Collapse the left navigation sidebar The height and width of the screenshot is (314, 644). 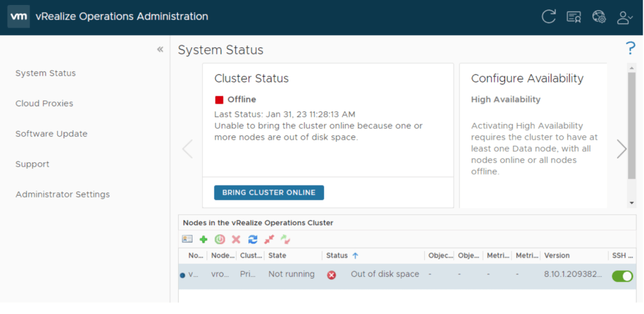[160, 50]
